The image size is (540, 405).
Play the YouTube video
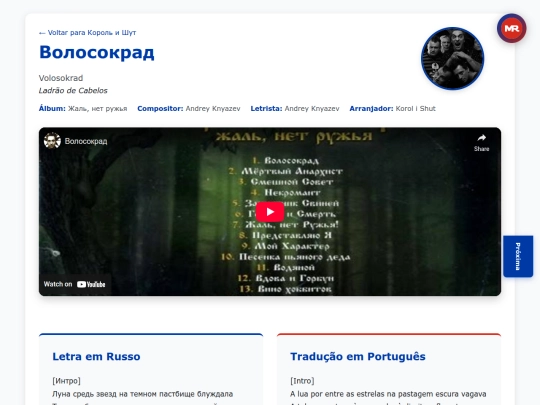270,212
